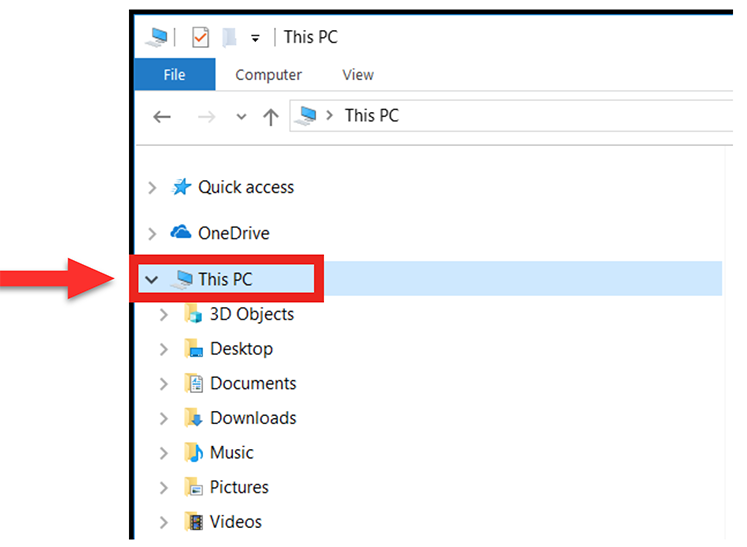747x547 pixels.
Task: Collapse the This PC tree node
Action: point(151,279)
